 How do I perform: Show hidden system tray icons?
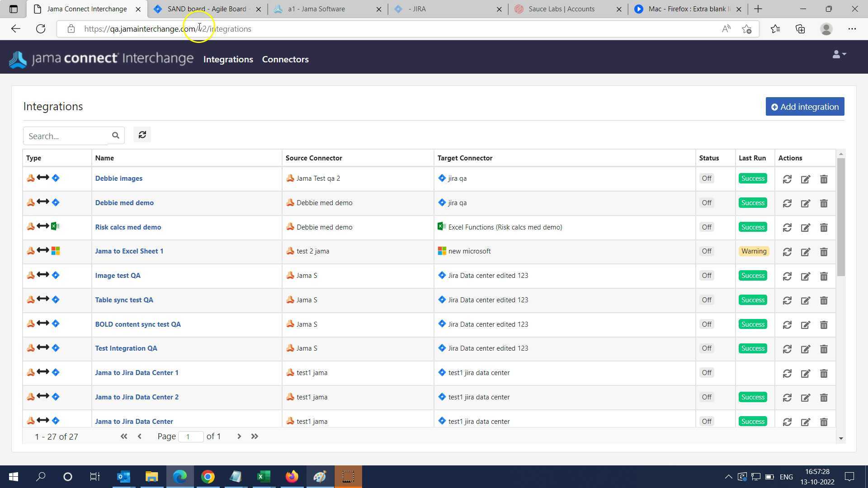tap(728, 477)
